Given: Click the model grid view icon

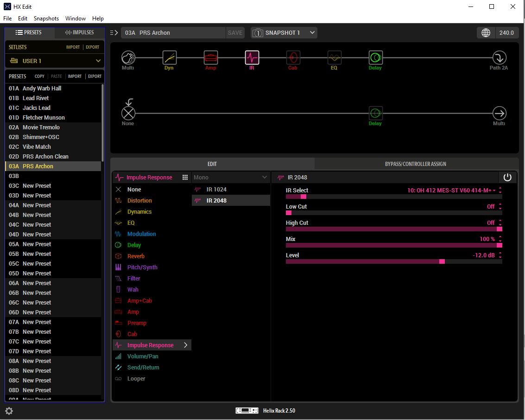Looking at the screenshot, I should [x=185, y=178].
